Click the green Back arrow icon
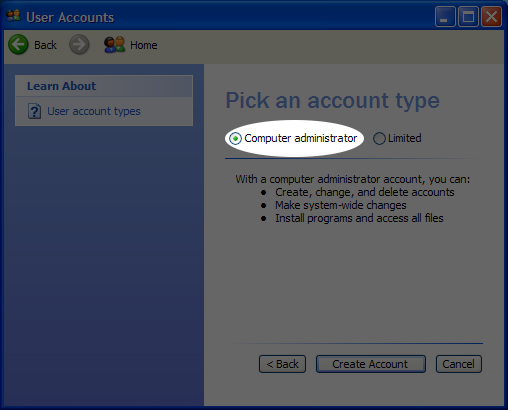 (x=18, y=44)
